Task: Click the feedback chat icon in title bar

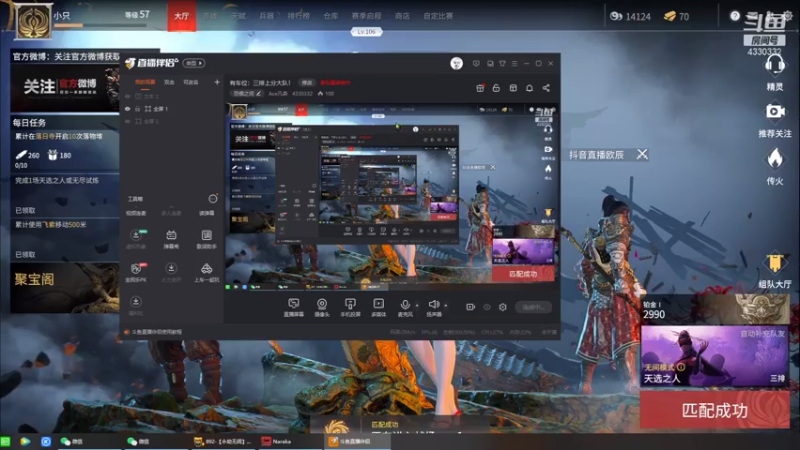Action: tap(476, 64)
